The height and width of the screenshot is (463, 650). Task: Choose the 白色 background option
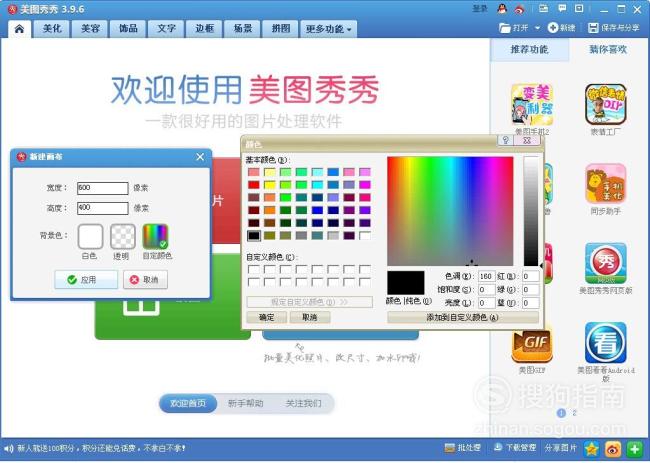pyautogui.click(x=90, y=236)
